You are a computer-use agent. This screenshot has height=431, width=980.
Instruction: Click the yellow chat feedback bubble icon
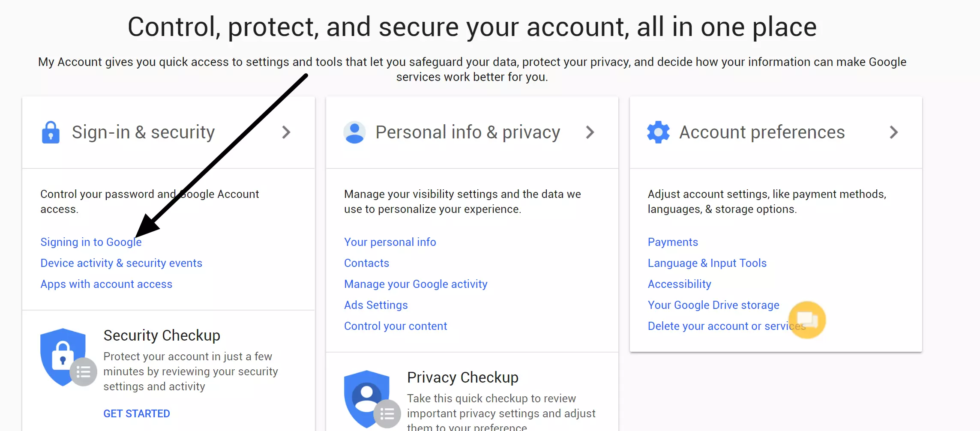807,320
